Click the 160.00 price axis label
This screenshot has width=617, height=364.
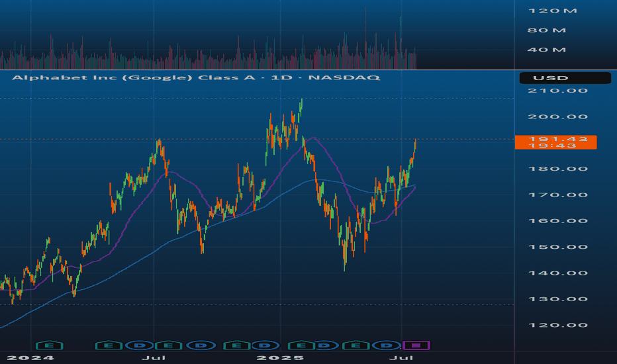click(x=557, y=221)
